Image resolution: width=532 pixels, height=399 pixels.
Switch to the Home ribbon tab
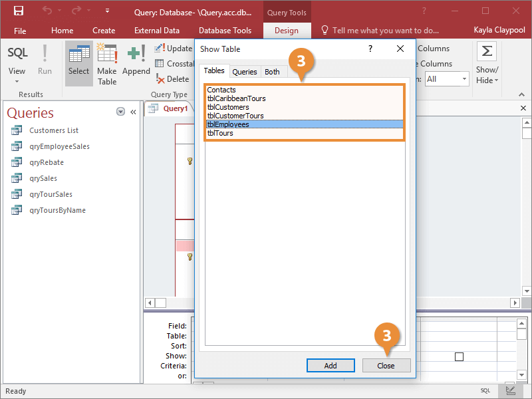pyautogui.click(x=62, y=31)
